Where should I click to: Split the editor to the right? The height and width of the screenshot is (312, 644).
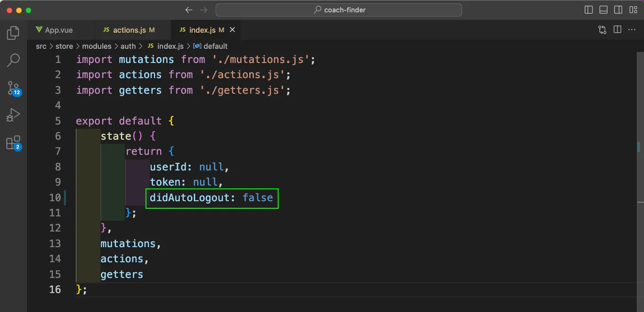[617, 30]
